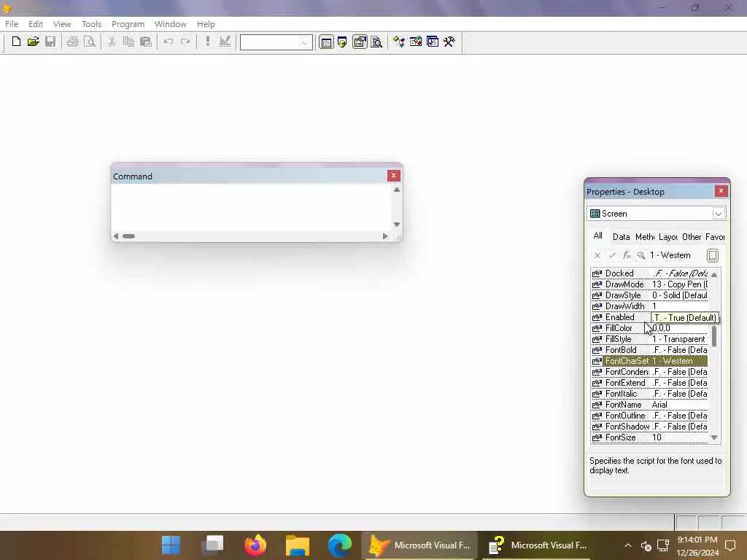This screenshot has height=560, width=747.
Task: Click the Command window vertical scroll down arrow
Action: (396, 225)
